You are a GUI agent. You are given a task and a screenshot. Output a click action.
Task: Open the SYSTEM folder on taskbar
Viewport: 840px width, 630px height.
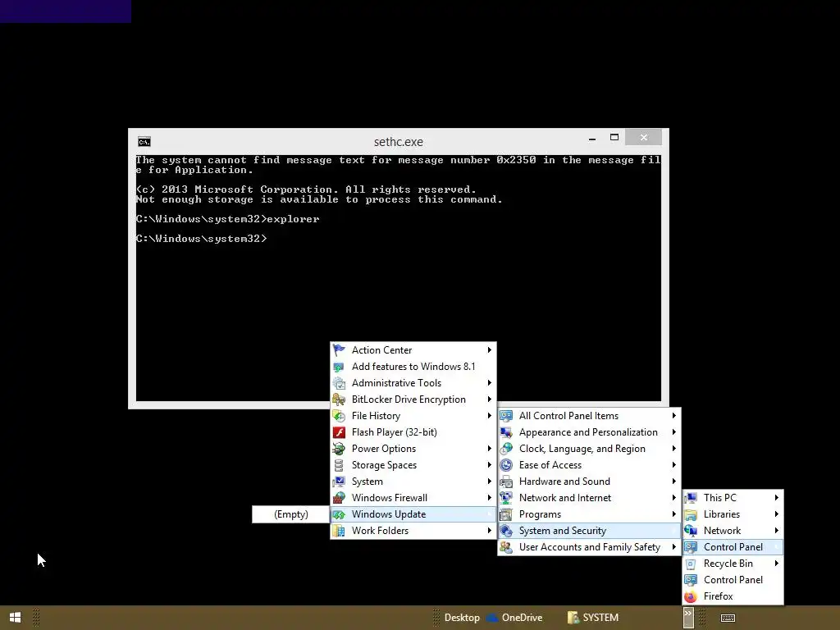click(x=593, y=618)
